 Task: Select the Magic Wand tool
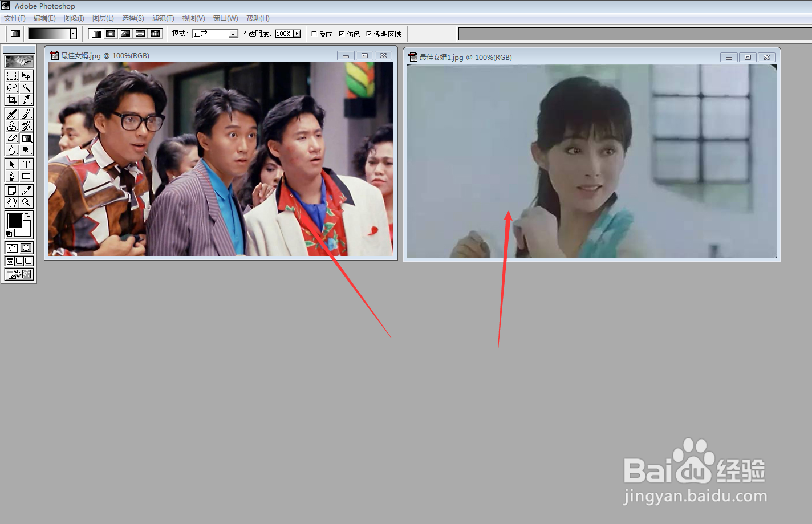click(26, 88)
